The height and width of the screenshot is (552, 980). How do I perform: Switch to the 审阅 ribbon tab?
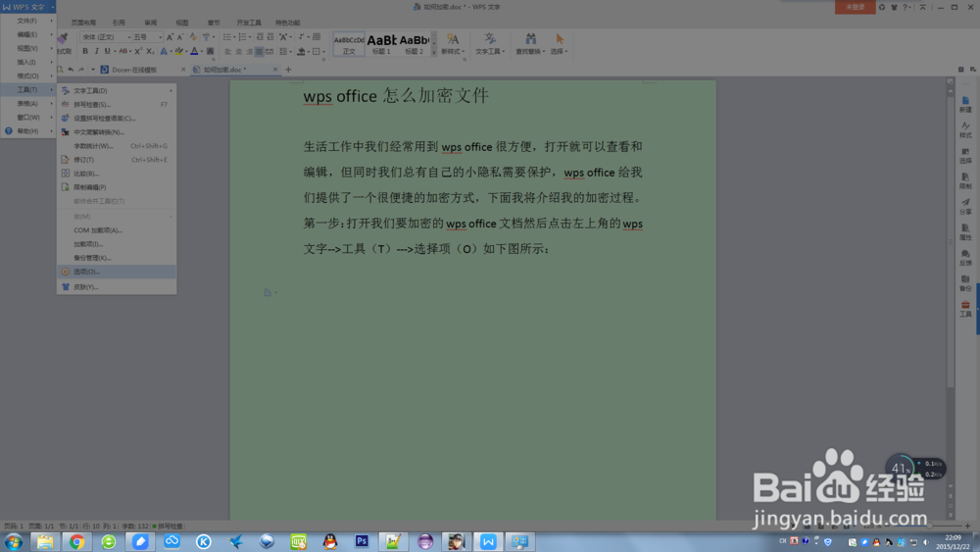point(151,23)
